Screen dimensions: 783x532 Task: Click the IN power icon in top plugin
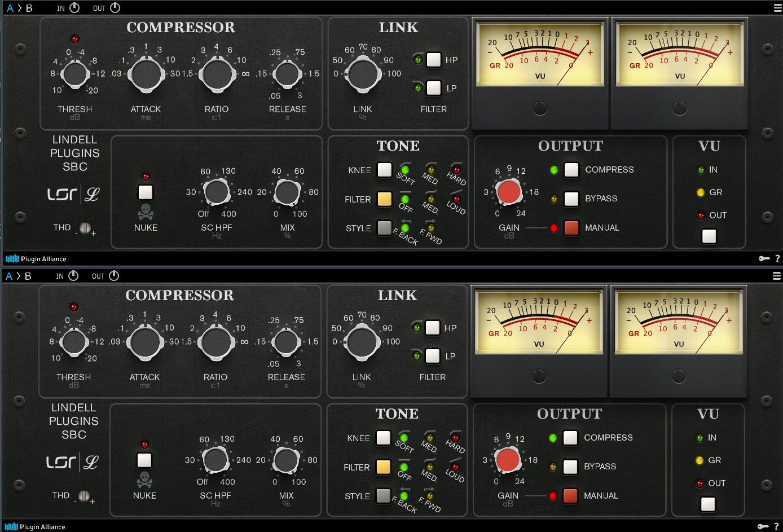click(x=74, y=8)
